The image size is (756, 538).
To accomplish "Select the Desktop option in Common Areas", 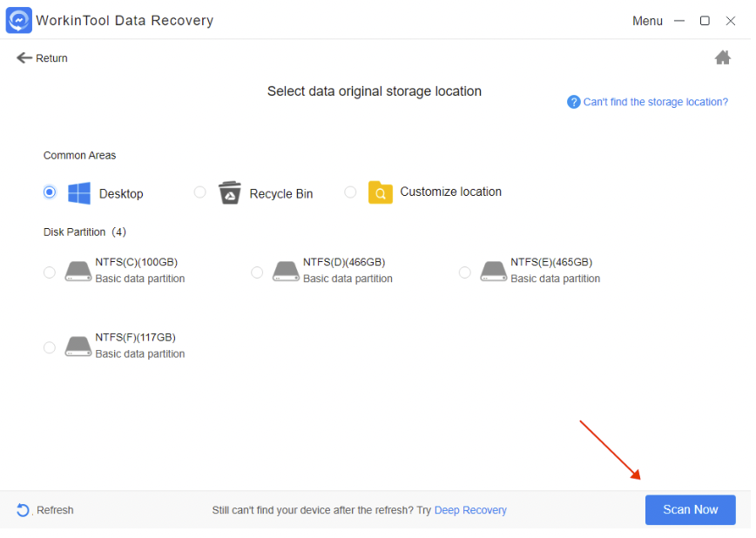I will pos(50,192).
